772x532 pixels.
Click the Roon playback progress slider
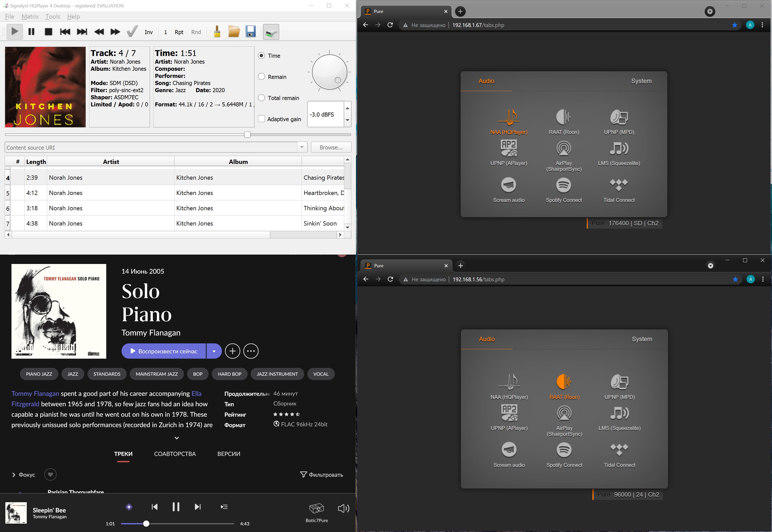177,524
